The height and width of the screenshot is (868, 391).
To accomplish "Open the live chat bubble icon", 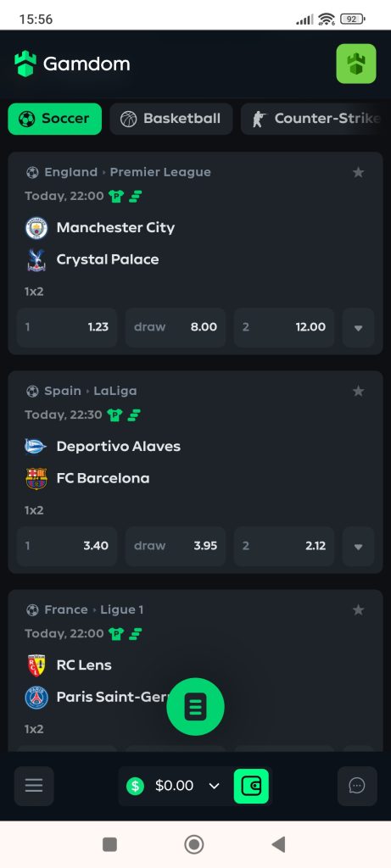I will [x=357, y=786].
